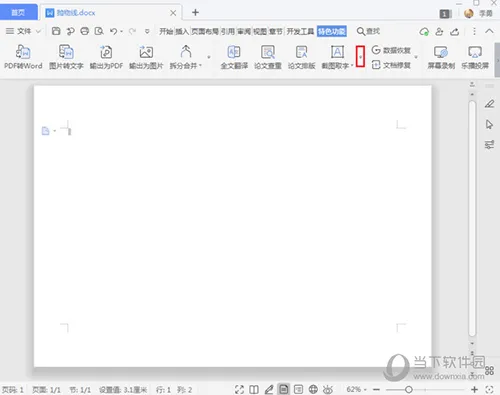Print the document using the printer icon
Image resolution: width=500 pixels, height=395 pixels.
(85, 31)
